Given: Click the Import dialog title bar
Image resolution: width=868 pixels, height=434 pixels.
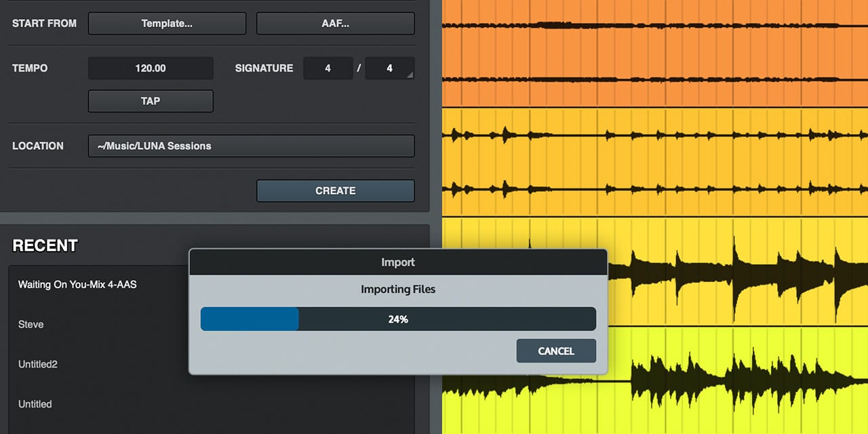Looking at the screenshot, I should (397, 262).
